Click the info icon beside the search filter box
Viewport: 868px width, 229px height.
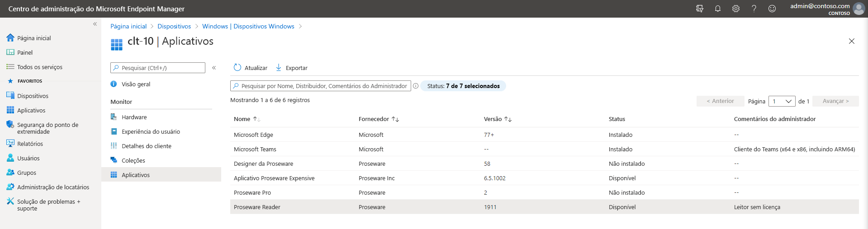(416, 86)
